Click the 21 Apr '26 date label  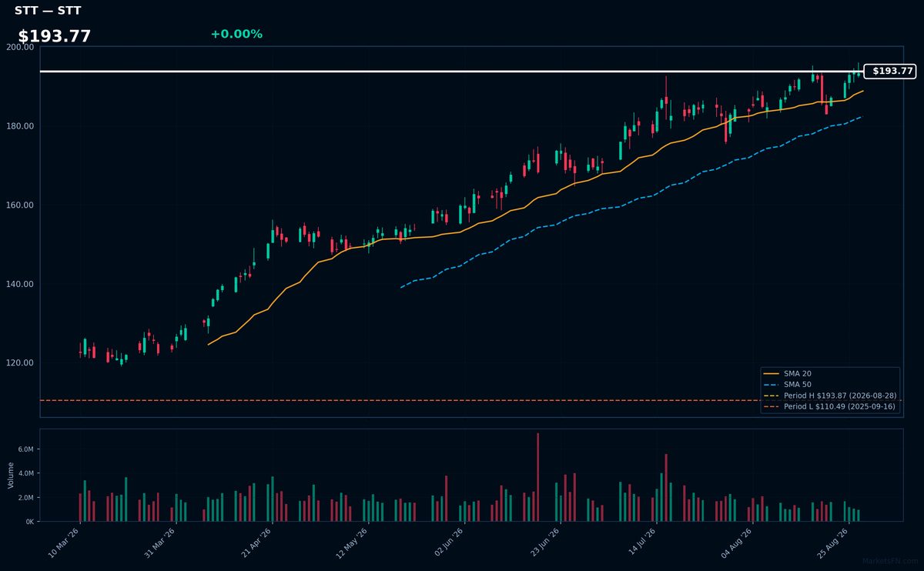pyautogui.click(x=256, y=543)
